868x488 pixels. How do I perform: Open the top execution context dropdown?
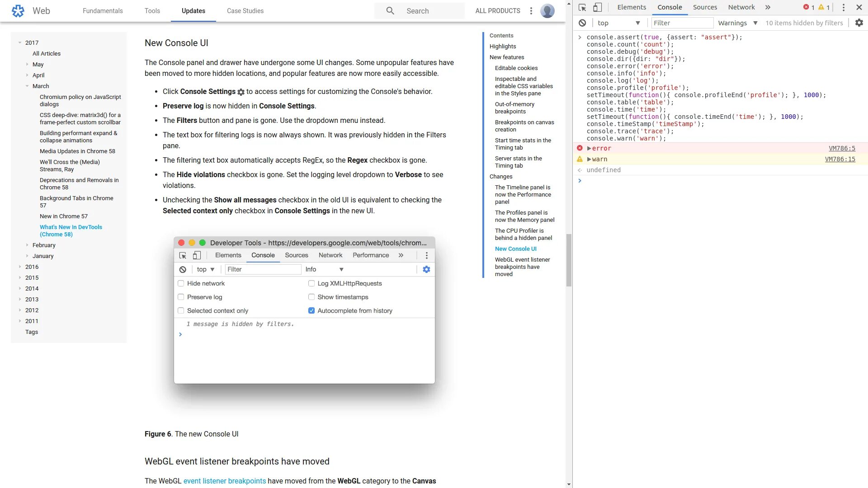[618, 23]
